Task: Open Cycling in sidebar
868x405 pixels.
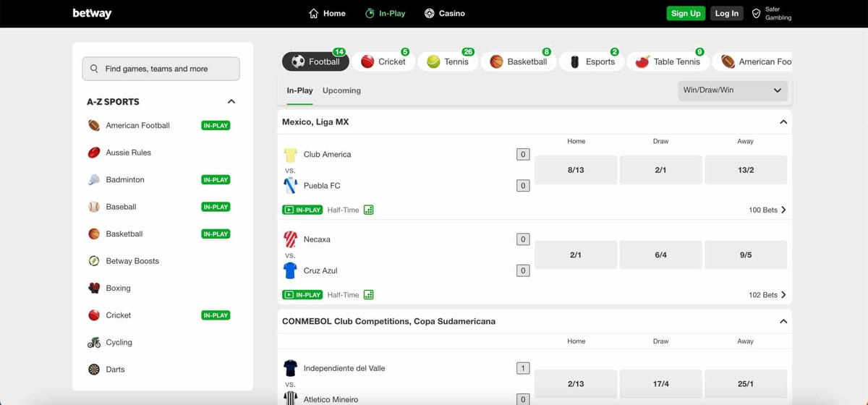Action: (x=119, y=342)
